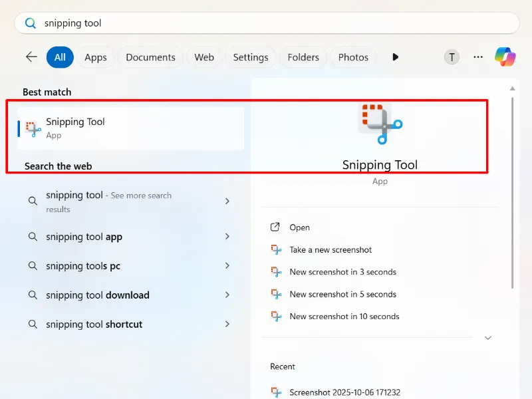Collapse screenshot options with the down chevron
Screen dimensions: 532x399
tap(487, 338)
